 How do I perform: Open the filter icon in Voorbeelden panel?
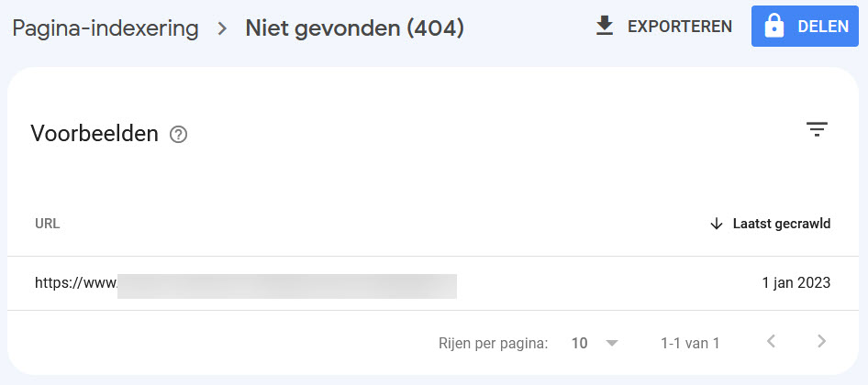(x=817, y=129)
